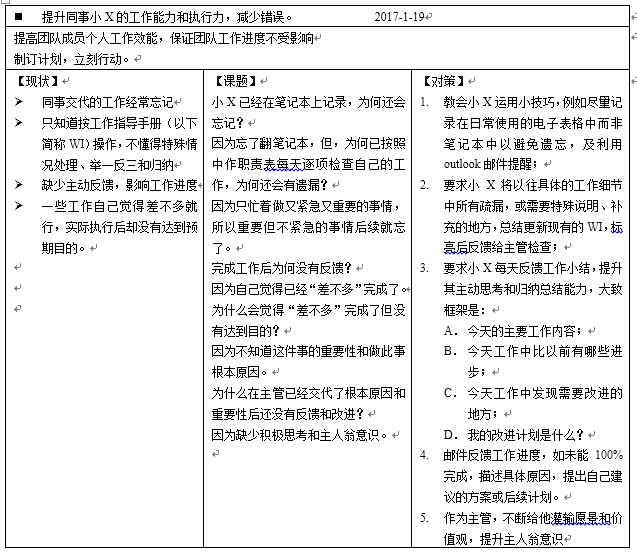
Task: Click the arrow bullet before 只知道按工作指导手册
Action: coord(18,122)
